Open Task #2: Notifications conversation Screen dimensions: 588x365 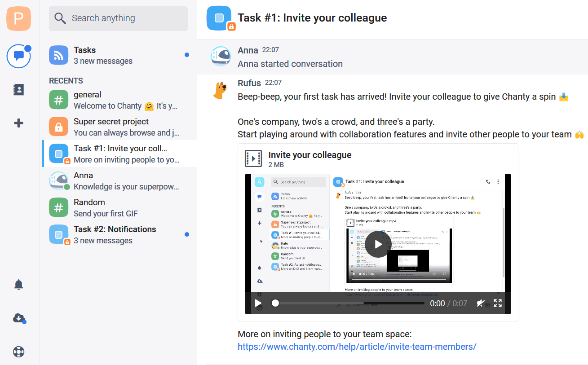pos(119,234)
